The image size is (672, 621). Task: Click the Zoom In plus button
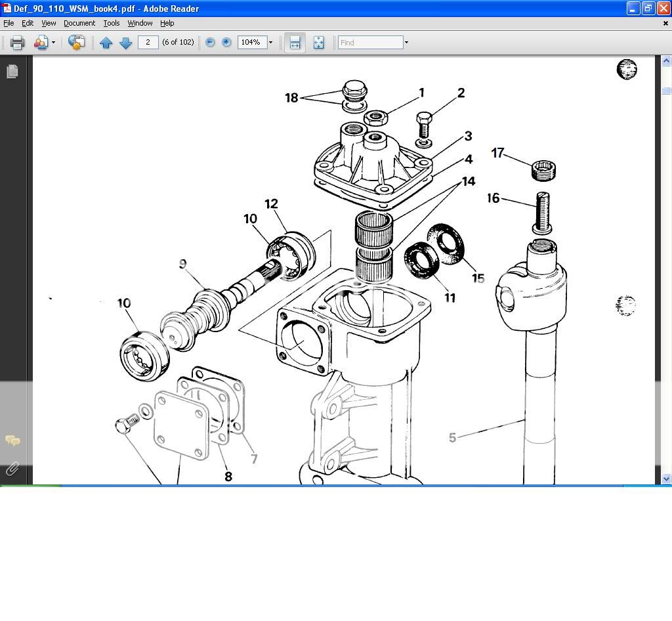(226, 43)
